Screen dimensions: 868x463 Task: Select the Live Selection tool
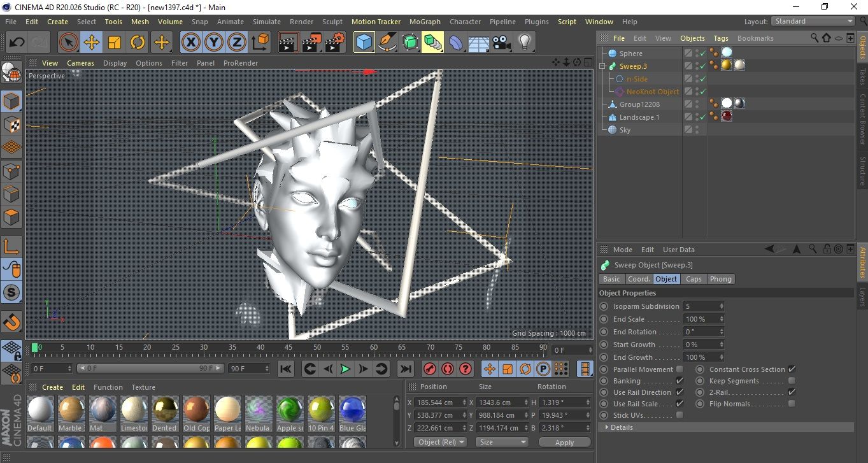click(69, 43)
